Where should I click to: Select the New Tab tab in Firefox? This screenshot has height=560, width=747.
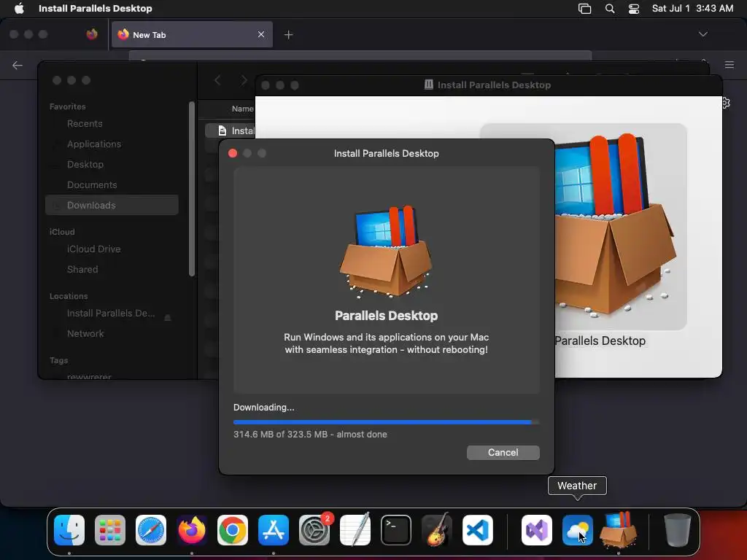(192, 34)
